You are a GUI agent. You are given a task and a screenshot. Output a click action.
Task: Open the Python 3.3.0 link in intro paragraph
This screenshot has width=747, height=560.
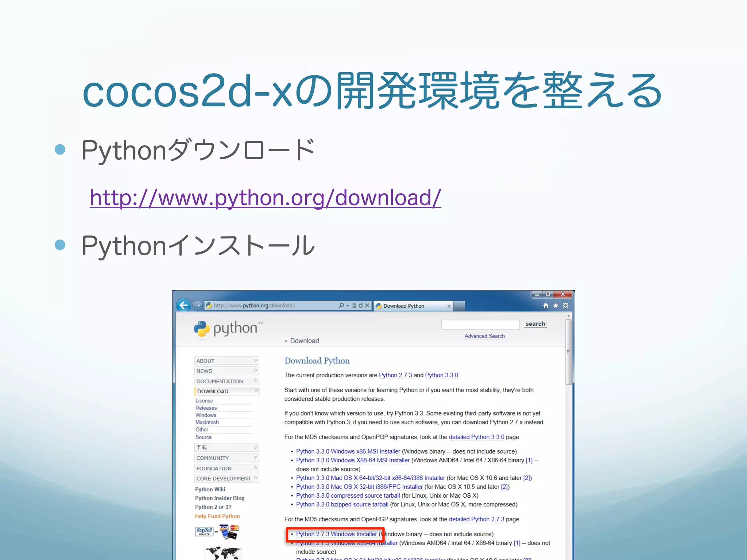442,375
